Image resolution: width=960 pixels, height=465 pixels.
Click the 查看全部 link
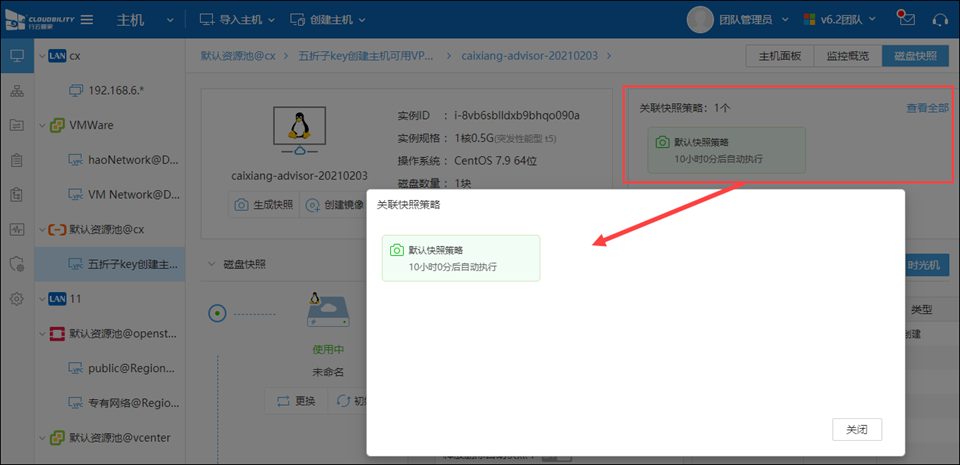tap(926, 108)
